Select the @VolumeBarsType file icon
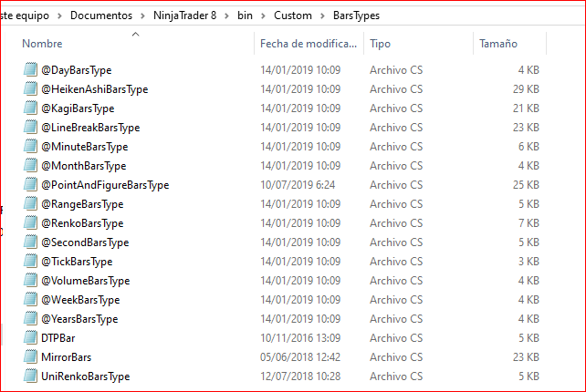Screen dimensions: 586x392 tap(30, 280)
